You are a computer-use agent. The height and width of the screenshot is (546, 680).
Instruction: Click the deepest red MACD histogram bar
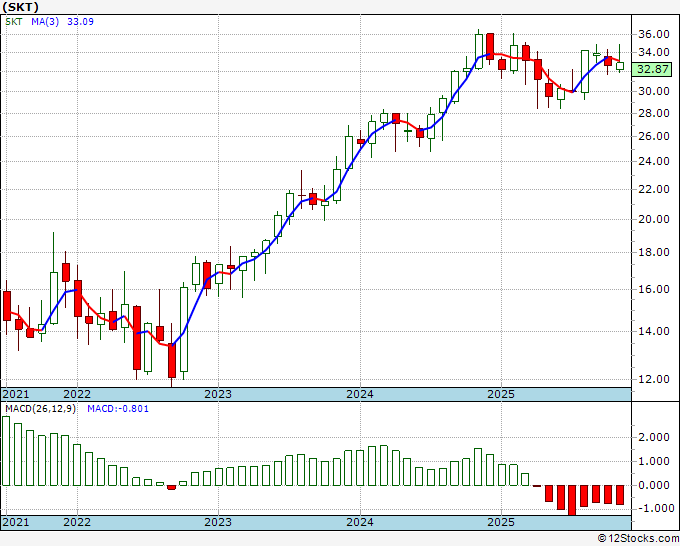[572, 500]
